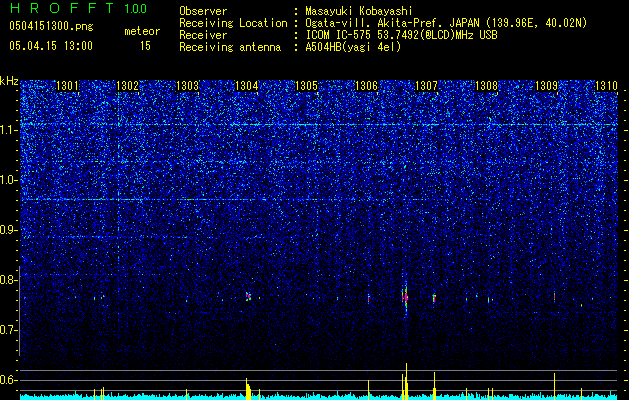Select the location text Ogata-vill. Akita-Pref. JAPAN
This screenshot has height=400, width=629.
click(392, 23)
